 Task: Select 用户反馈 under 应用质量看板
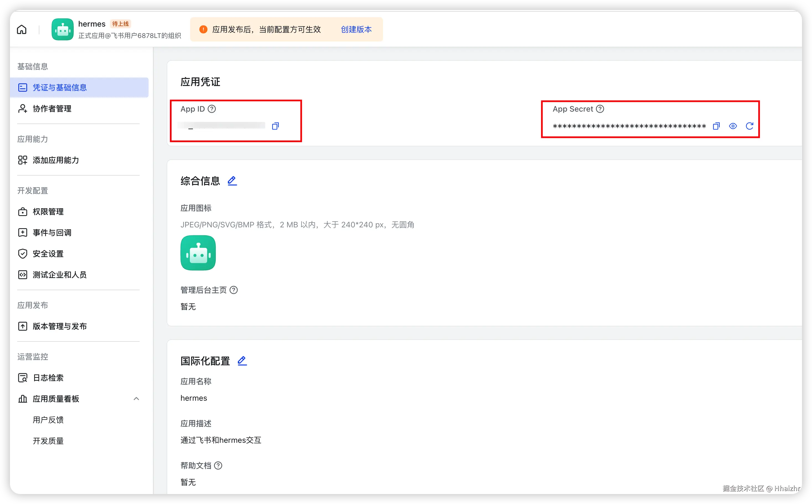(x=48, y=420)
